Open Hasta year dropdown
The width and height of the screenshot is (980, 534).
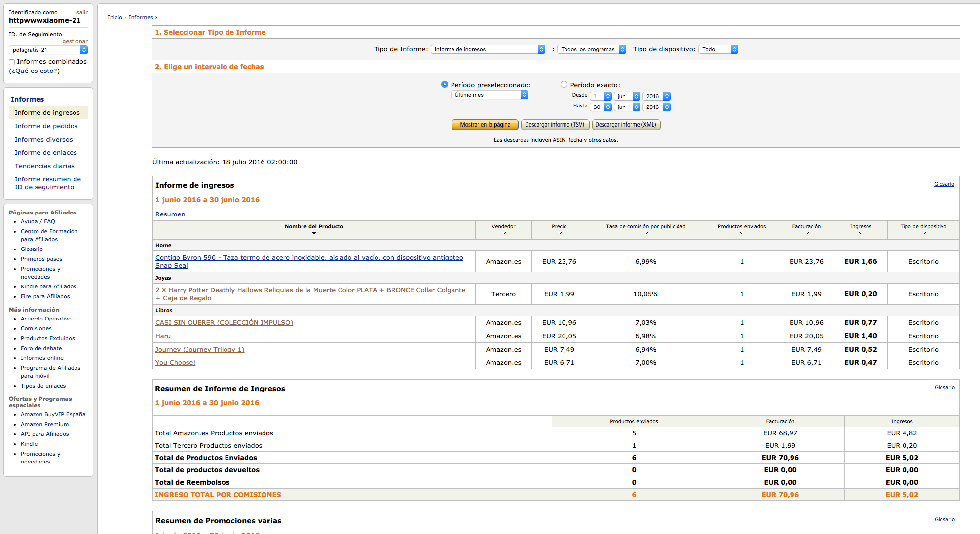656,107
